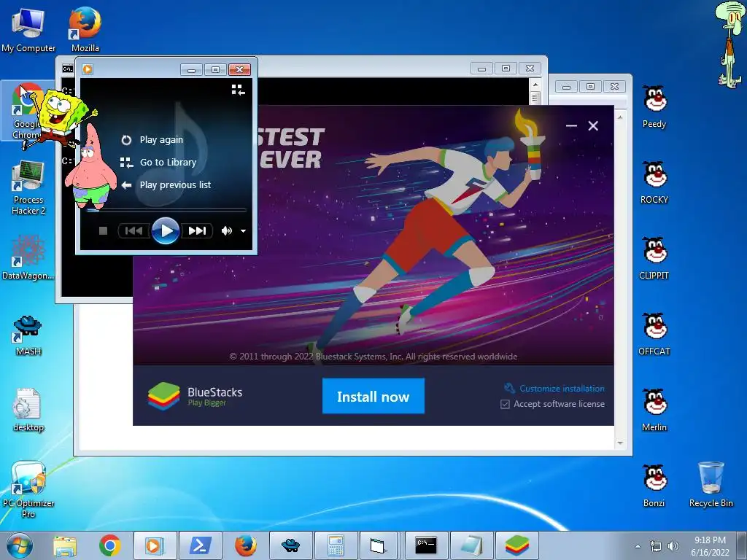Open the Windows Start menu
This screenshot has width=747, height=560.
[x=20, y=545]
